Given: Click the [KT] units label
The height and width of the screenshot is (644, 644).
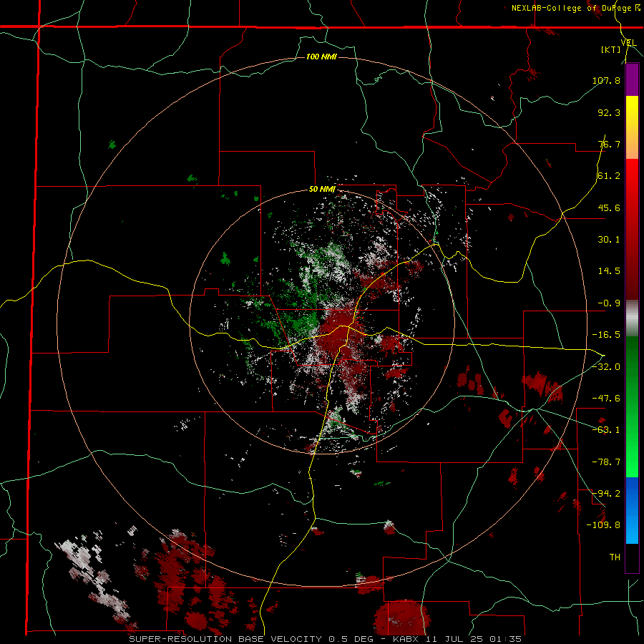Looking at the screenshot, I should [x=611, y=49].
